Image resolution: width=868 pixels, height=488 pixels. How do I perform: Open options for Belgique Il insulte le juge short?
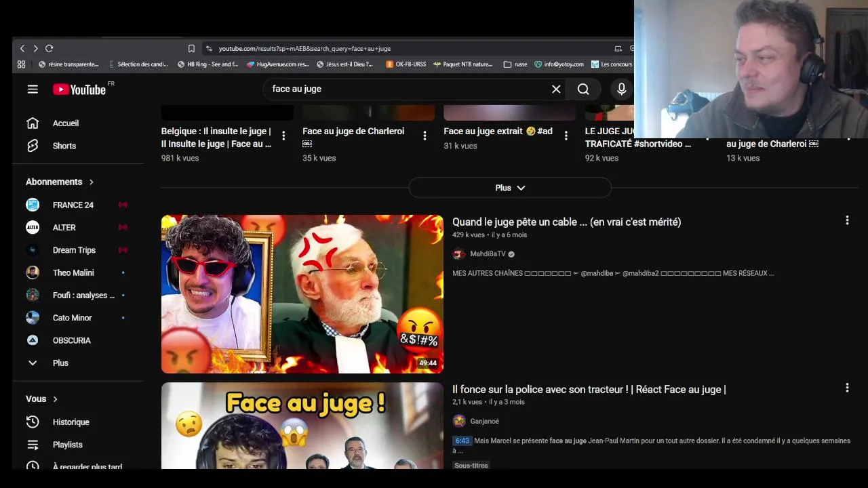tap(283, 136)
